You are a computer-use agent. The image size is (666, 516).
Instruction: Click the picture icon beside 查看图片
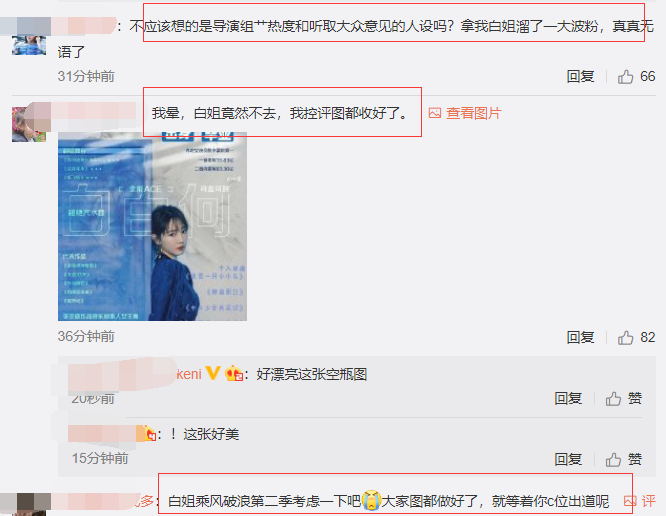[x=435, y=113]
